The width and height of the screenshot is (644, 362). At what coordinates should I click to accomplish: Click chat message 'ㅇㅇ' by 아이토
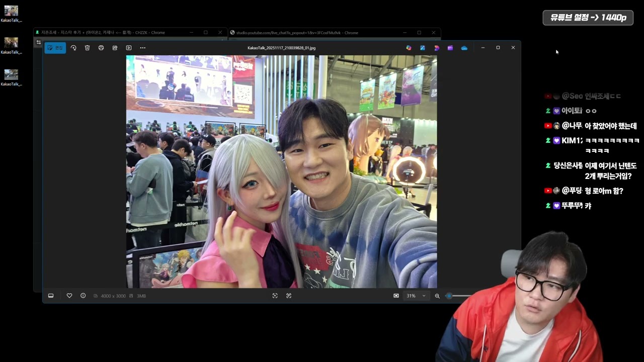click(x=591, y=111)
